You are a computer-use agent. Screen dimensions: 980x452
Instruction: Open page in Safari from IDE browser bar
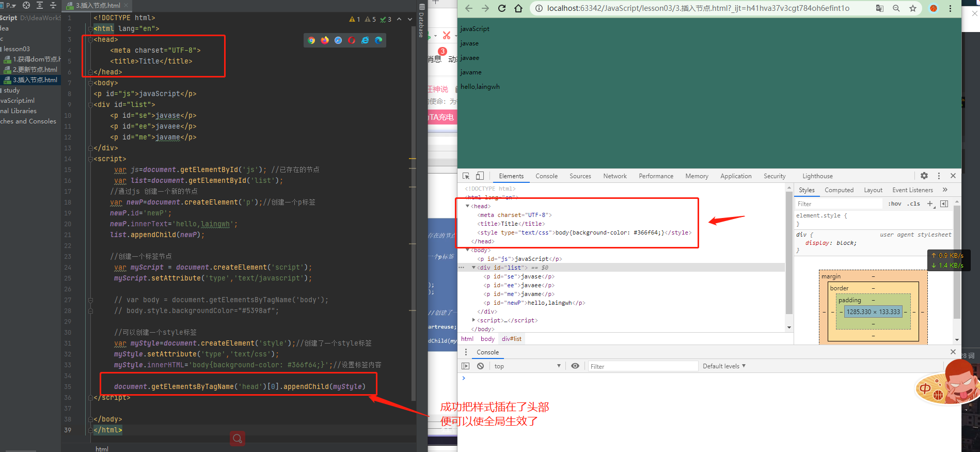pos(338,40)
